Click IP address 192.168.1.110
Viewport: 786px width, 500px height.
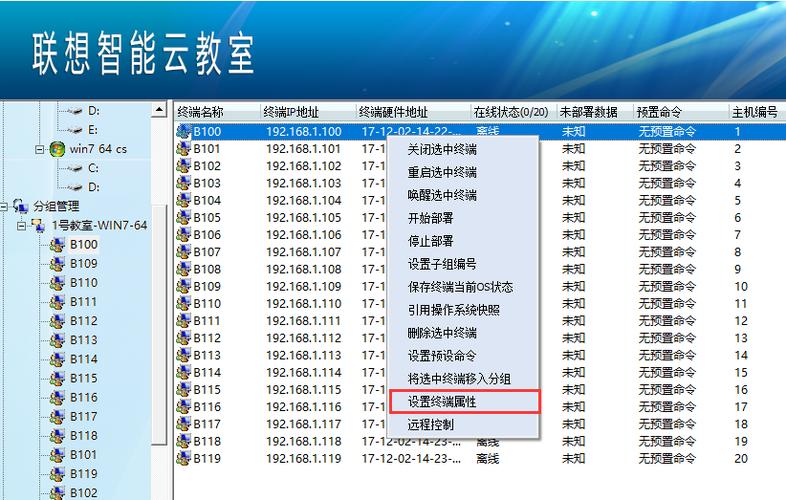tap(304, 304)
